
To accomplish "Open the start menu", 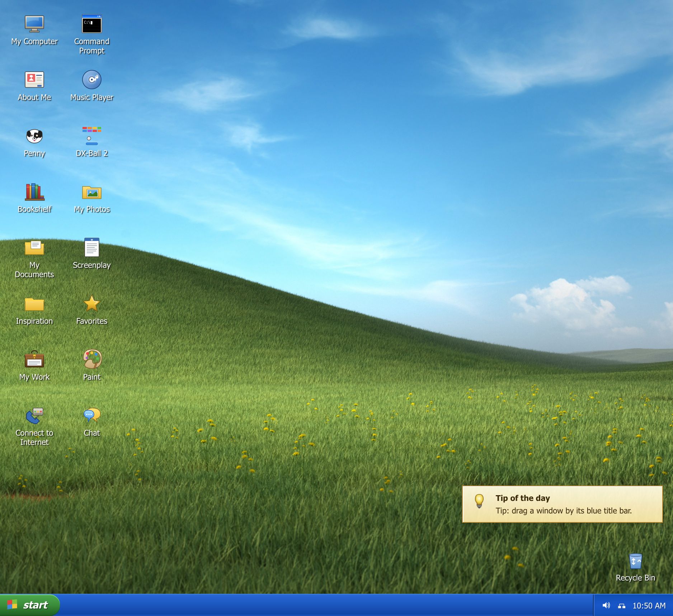I will tap(30, 605).
